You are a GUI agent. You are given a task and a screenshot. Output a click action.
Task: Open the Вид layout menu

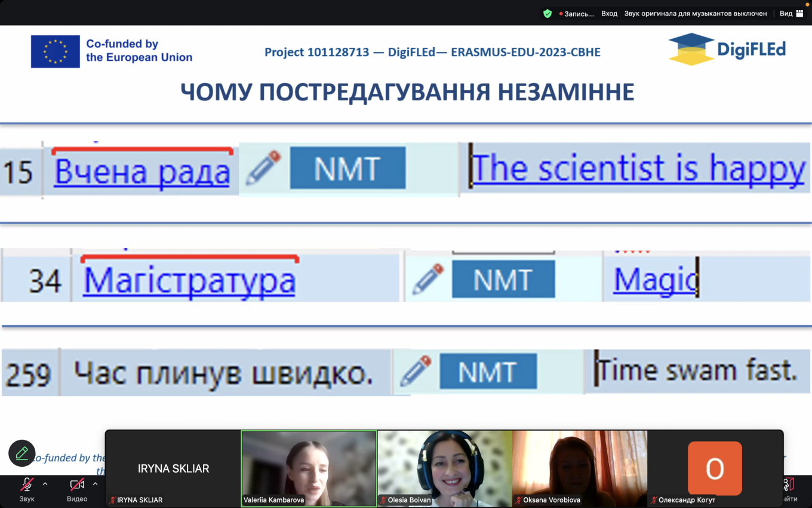(x=791, y=13)
